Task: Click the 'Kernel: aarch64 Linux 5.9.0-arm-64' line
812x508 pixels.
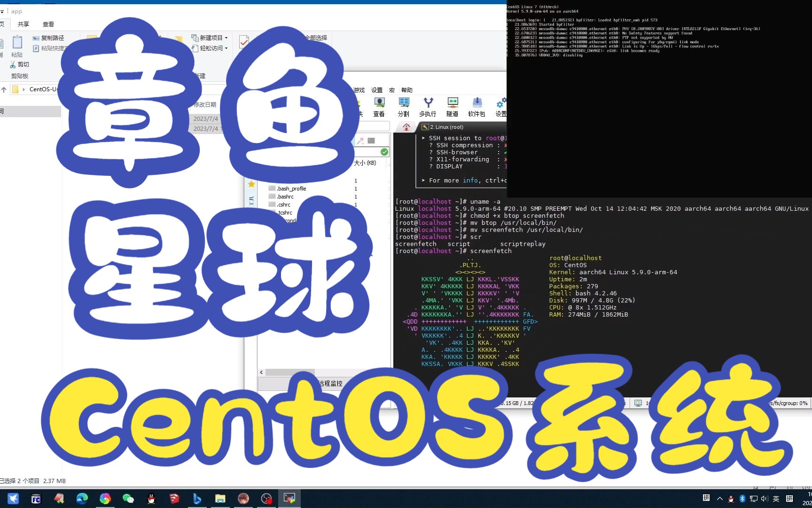Action: 613,272
